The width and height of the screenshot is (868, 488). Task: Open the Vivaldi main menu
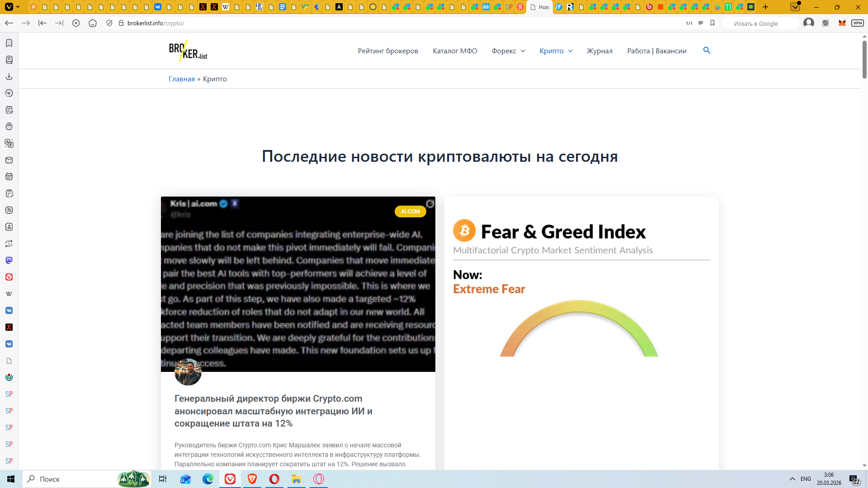(9, 7)
